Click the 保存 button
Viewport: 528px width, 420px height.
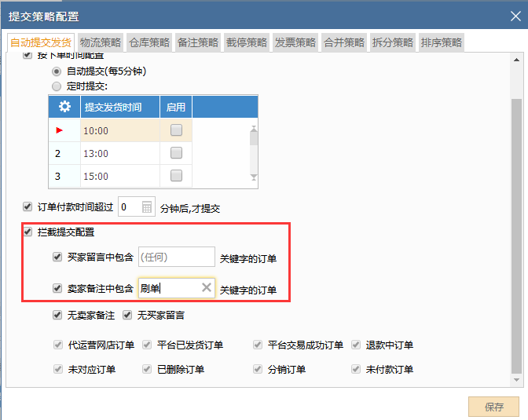[x=494, y=407]
